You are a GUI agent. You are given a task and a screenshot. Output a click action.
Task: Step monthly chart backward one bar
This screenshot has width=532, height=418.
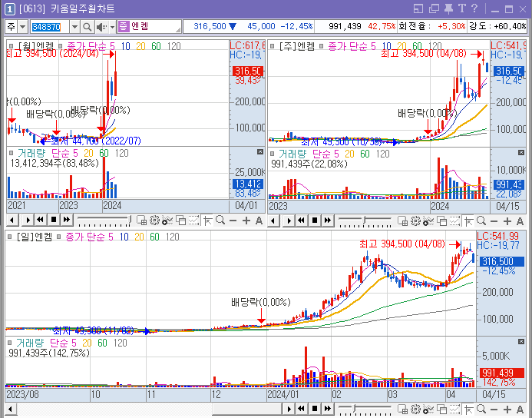click(12, 221)
